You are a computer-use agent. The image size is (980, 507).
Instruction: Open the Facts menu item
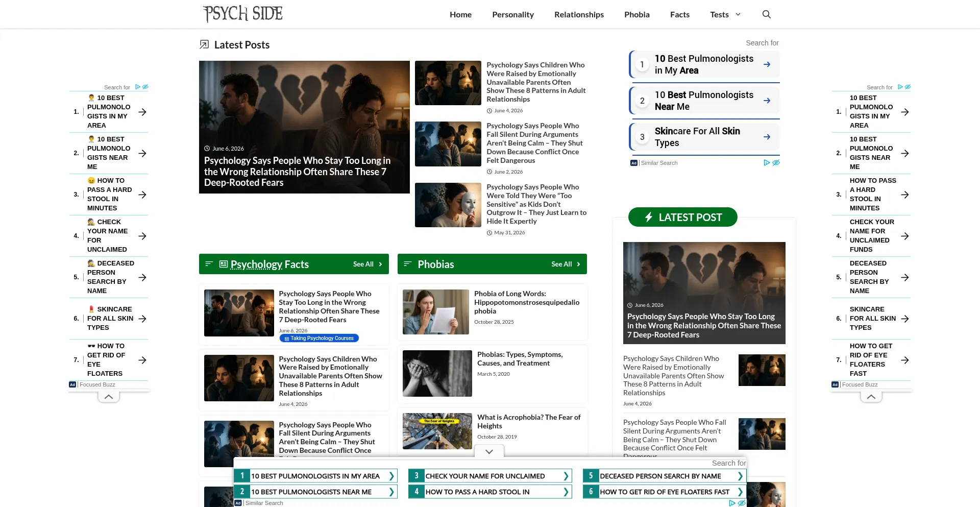[x=680, y=14]
